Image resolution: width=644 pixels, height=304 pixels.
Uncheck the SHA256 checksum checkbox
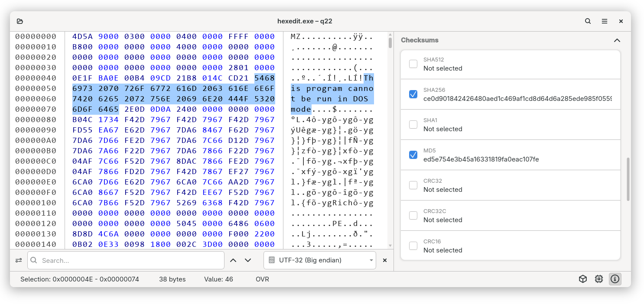(x=413, y=94)
